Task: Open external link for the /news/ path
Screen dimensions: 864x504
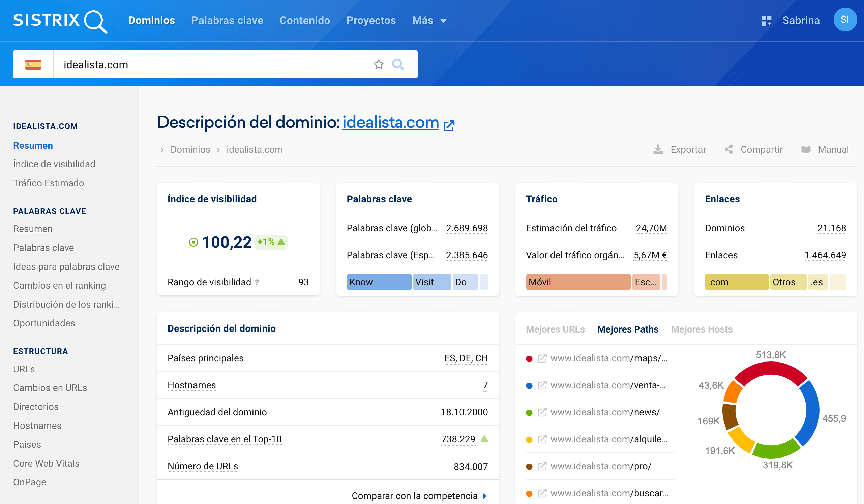Action: pyautogui.click(x=542, y=412)
